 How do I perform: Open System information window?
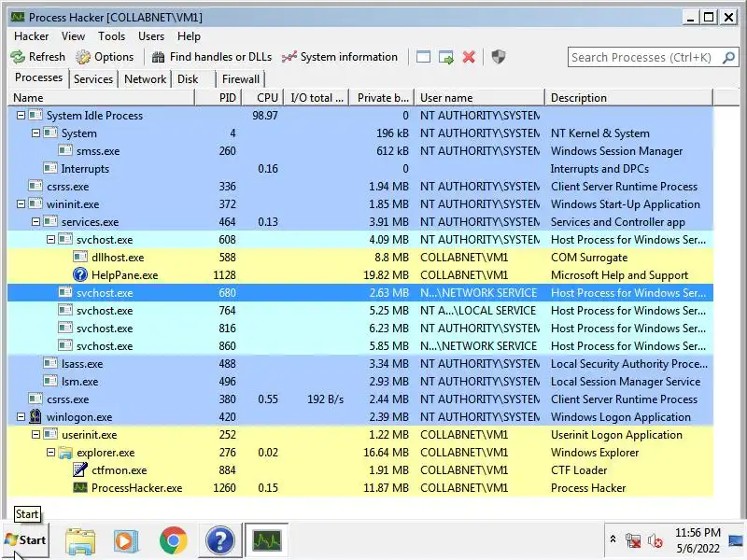coord(339,57)
